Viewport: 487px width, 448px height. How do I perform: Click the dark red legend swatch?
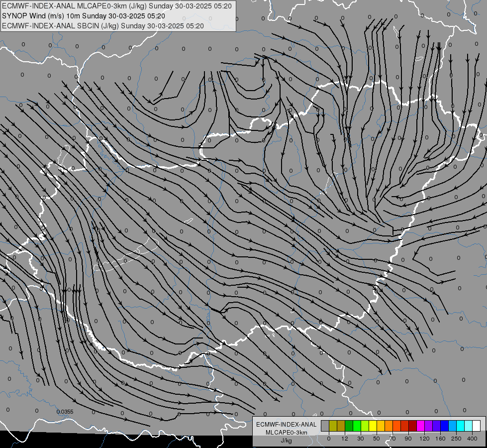[413, 426]
